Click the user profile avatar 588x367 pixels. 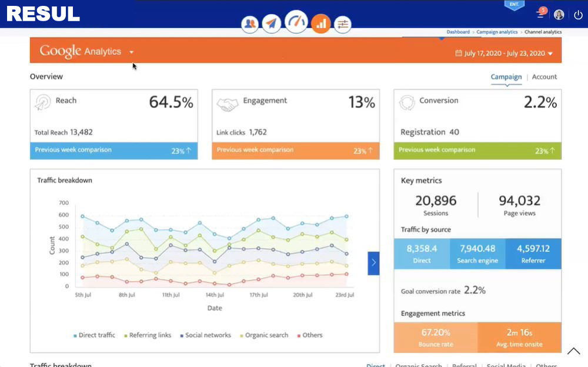559,15
